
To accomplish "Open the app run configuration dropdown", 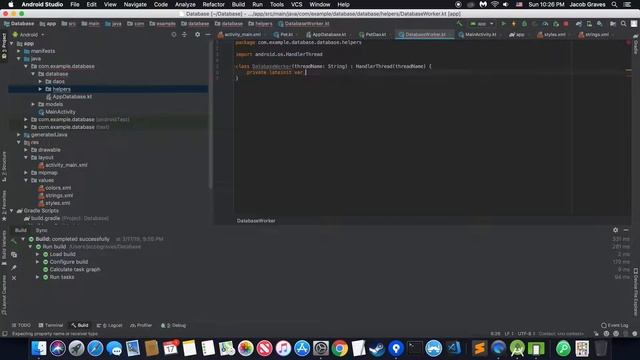I will (x=482, y=24).
